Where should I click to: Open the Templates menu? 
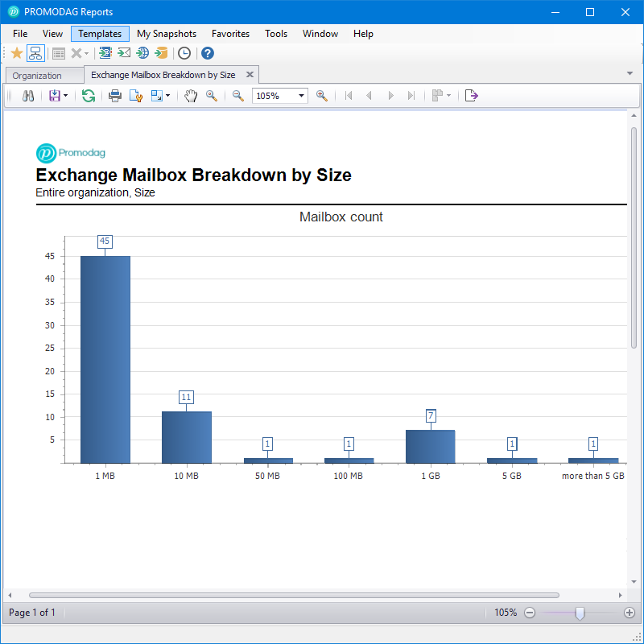click(100, 34)
